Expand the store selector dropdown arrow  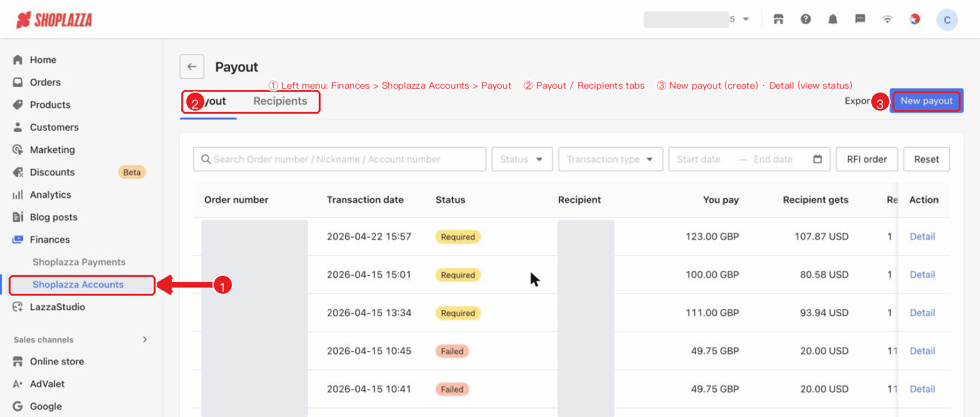coord(746,19)
